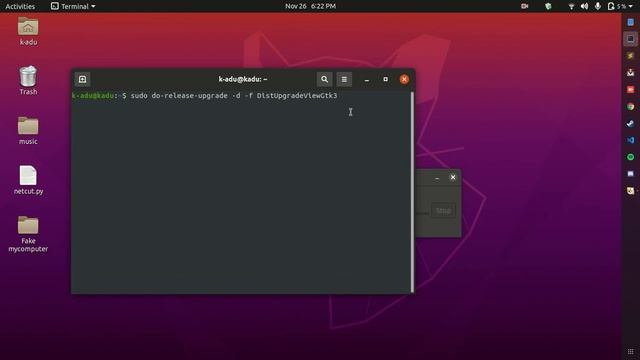
Task: Expand the system menu arrow
Action: pos(631,7)
